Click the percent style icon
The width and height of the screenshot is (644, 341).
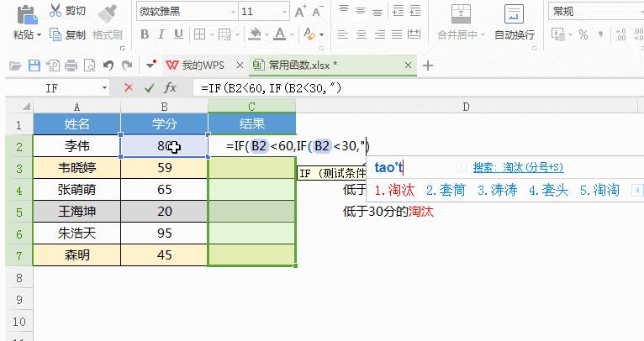[x=583, y=35]
